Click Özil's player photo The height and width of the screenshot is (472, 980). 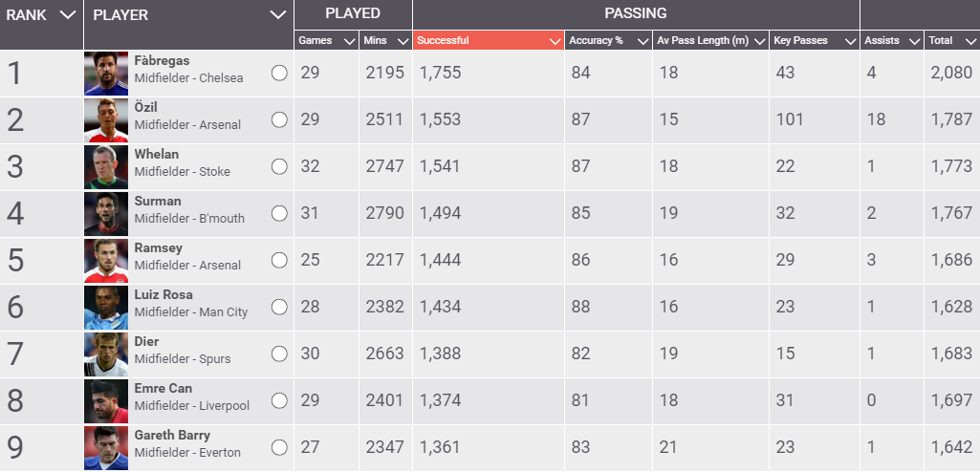tap(105, 120)
